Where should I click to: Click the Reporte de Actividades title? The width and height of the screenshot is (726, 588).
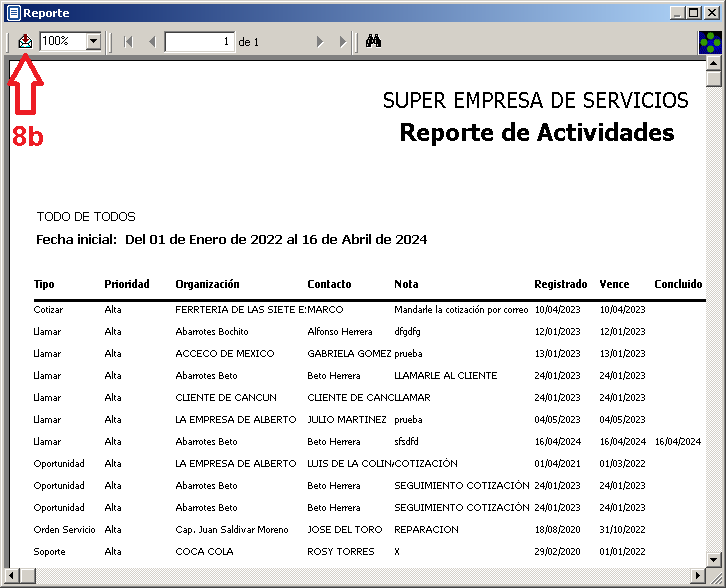click(x=537, y=132)
